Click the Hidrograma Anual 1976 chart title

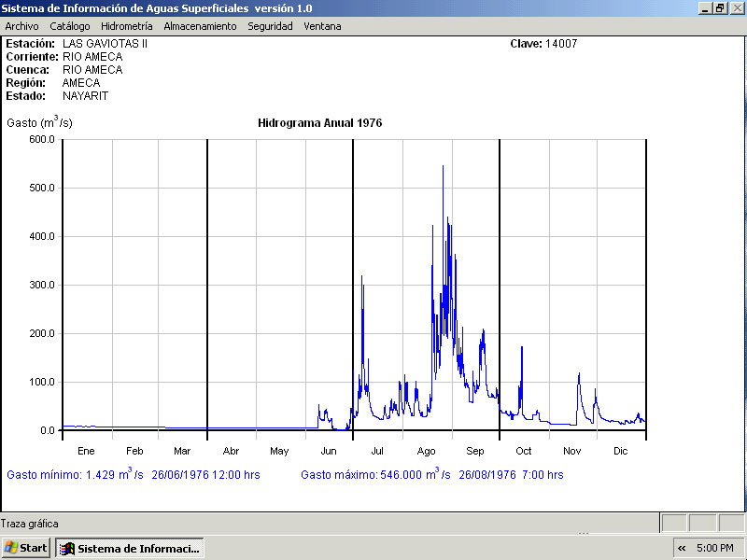pyautogui.click(x=319, y=123)
